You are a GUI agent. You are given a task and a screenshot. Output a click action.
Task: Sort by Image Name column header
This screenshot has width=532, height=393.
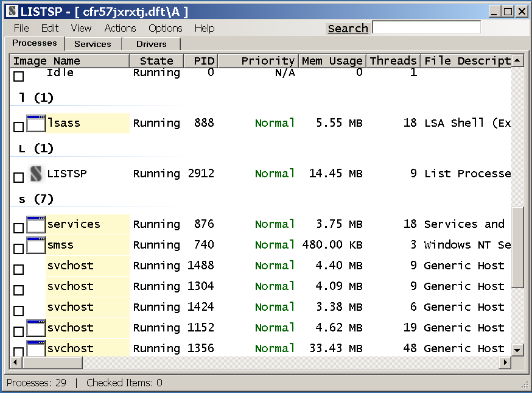pos(69,61)
